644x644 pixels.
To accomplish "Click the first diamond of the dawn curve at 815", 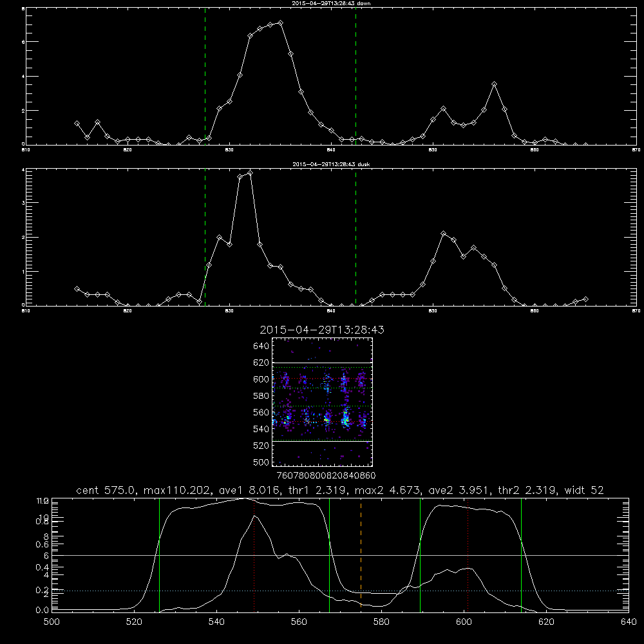I will (77, 123).
